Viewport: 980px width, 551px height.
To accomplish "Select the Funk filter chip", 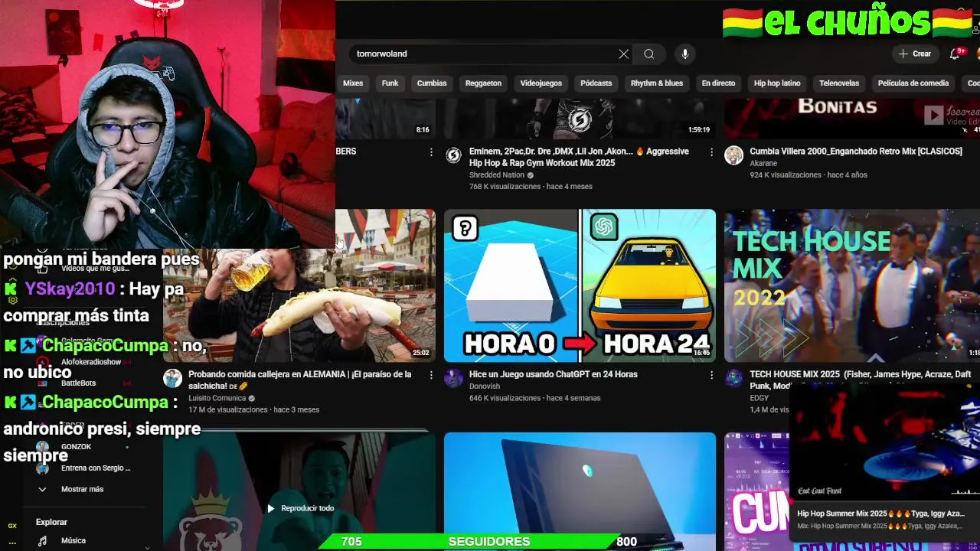I will pyautogui.click(x=390, y=83).
